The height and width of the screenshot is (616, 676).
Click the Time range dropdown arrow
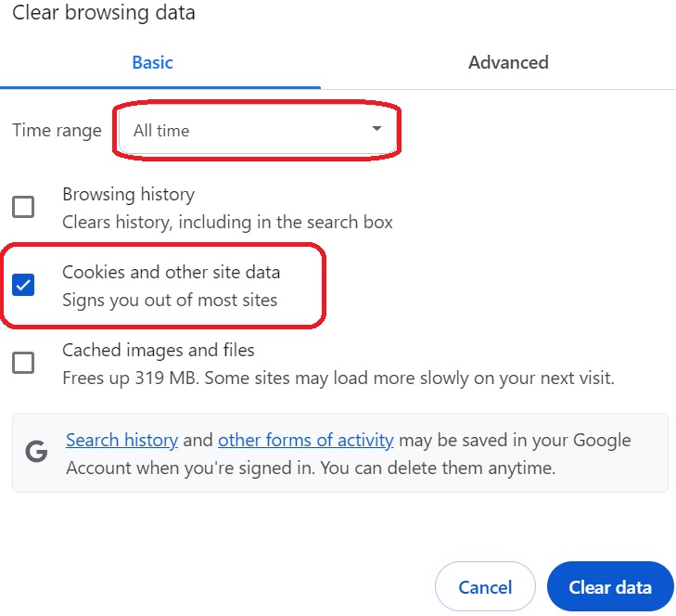click(376, 129)
